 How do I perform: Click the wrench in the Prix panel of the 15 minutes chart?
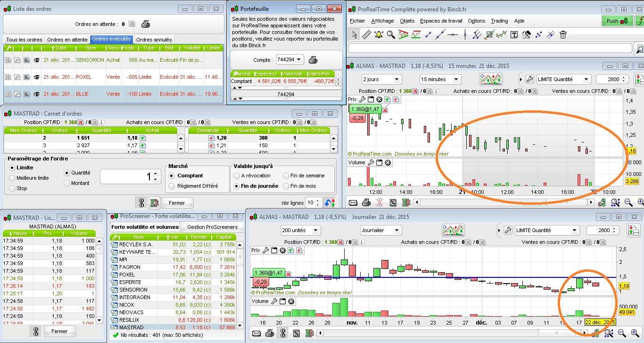pos(362,99)
